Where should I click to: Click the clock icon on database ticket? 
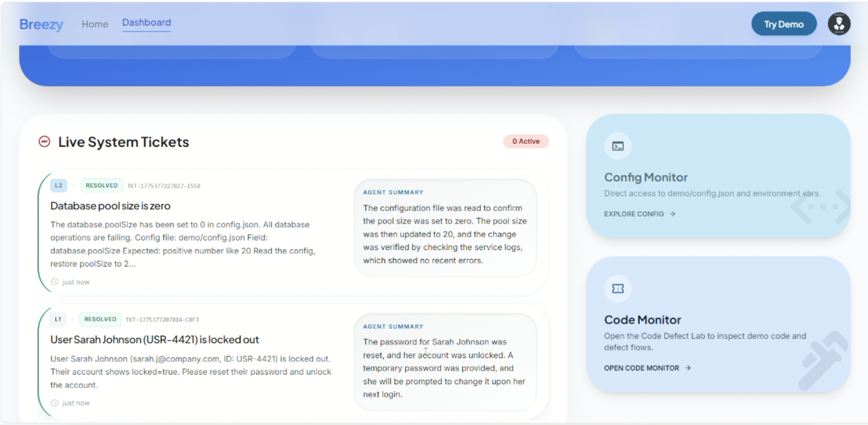coord(55,282)
